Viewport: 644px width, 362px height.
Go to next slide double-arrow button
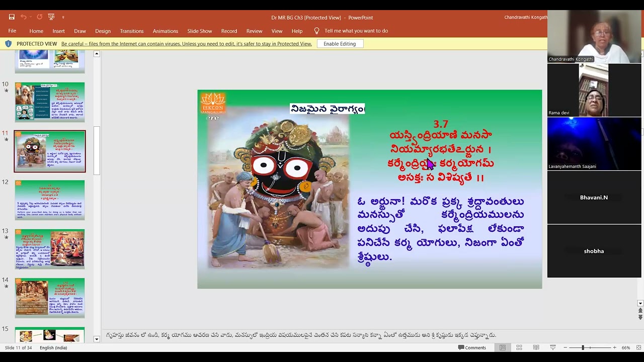pyautogui.click(x=640, y=317)
